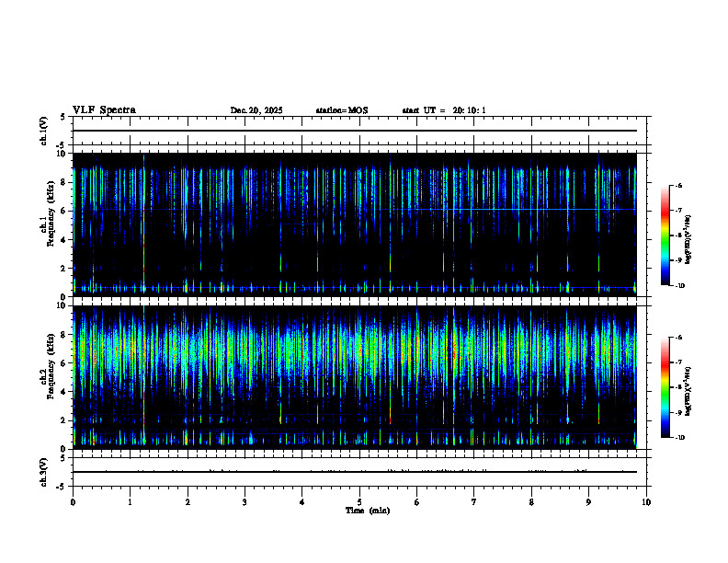Click the ch.1 spectrogram color scale bar
This screenshot has width=728, height=563.
coord(665,236)
